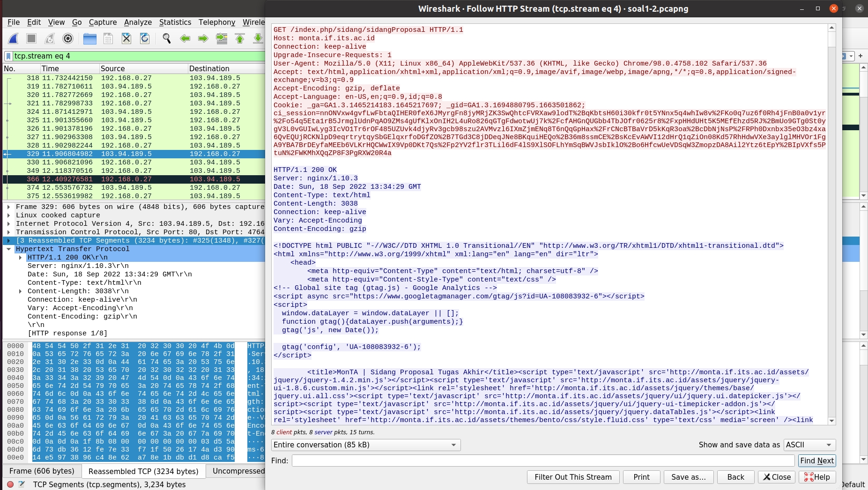Click Filter Out This Stream button
This screenshot has height=490, width=868.
click(573, 477)
